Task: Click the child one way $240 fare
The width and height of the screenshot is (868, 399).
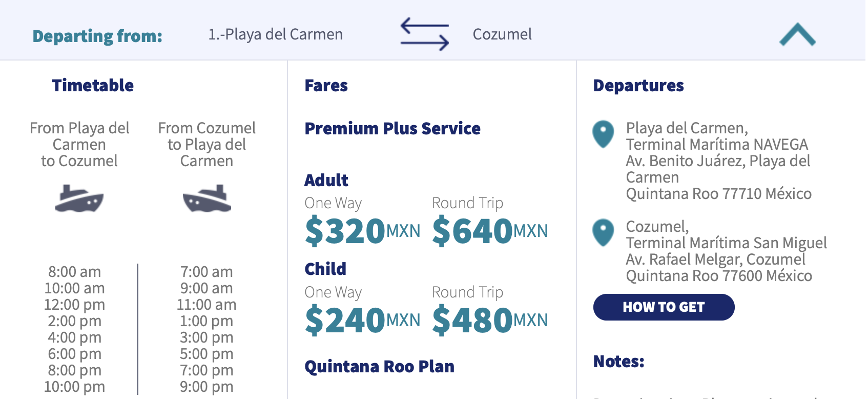Action: click(x=362, y=320)
